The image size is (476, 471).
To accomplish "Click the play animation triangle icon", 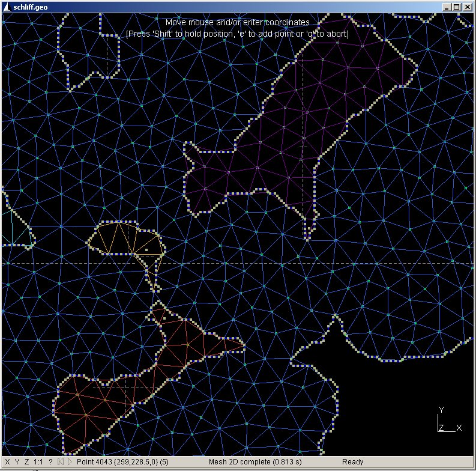I will point(70,462).
